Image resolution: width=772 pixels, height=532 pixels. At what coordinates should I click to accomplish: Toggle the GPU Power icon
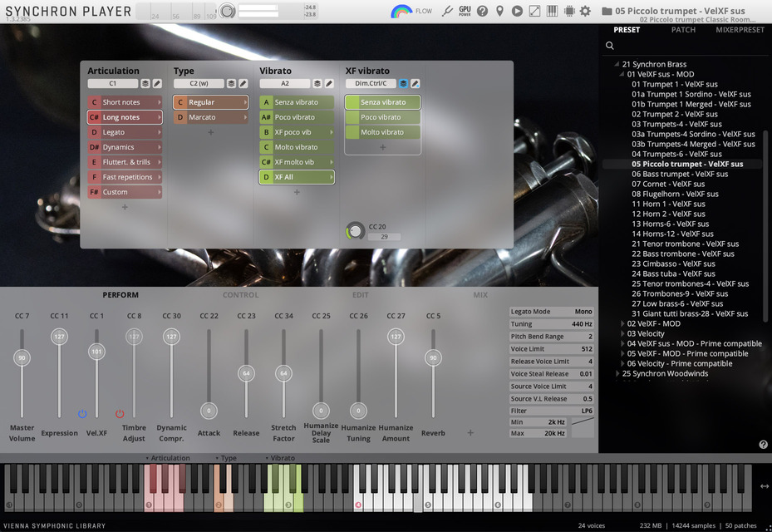tap(465, 11)
